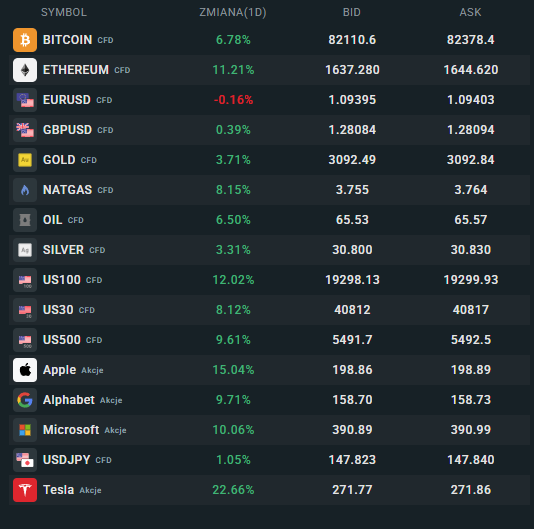Click Tesla's 22.66% change value
This screenshot has width=534, height=529.
coord(233,490)
